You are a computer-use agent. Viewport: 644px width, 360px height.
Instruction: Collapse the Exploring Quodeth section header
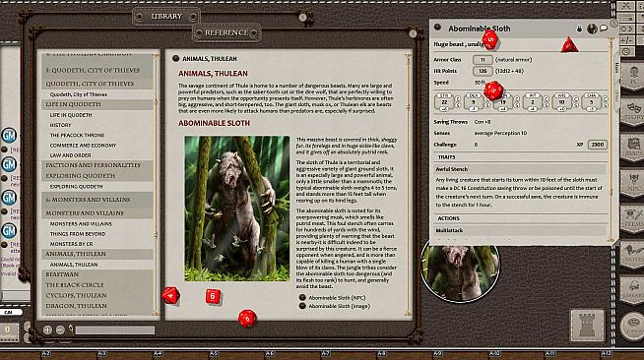pos(97,175)
